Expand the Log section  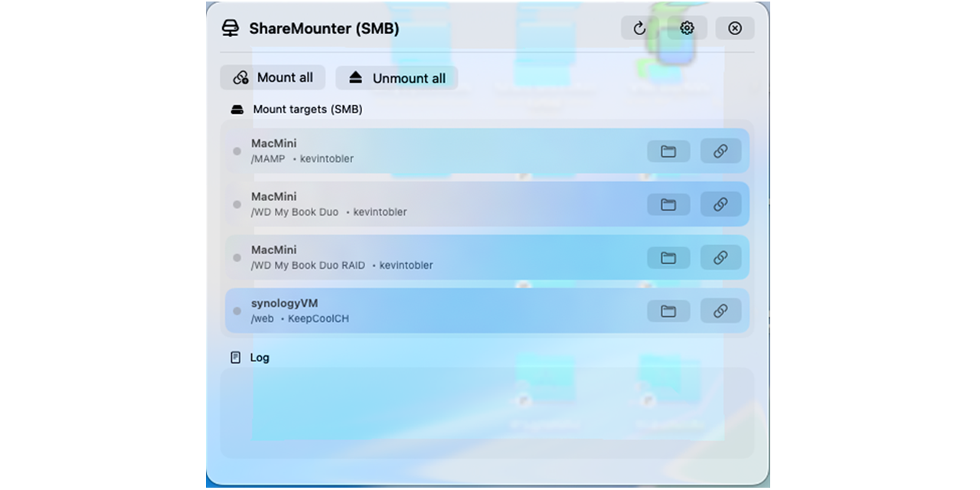[259, 357]
